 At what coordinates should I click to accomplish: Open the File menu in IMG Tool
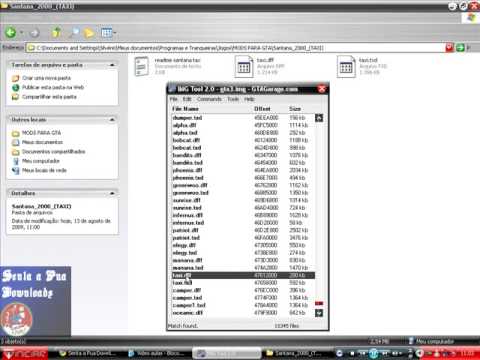point(173,99)
